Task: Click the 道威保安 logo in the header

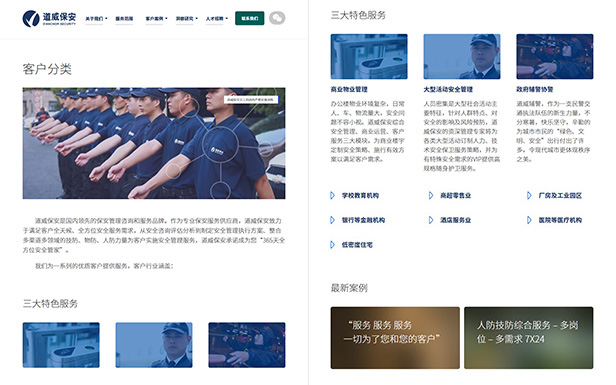Action: 49,18
